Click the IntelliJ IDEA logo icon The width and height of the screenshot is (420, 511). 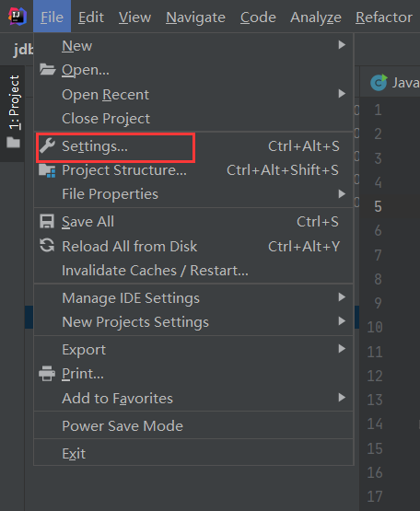tap(17, 17)
